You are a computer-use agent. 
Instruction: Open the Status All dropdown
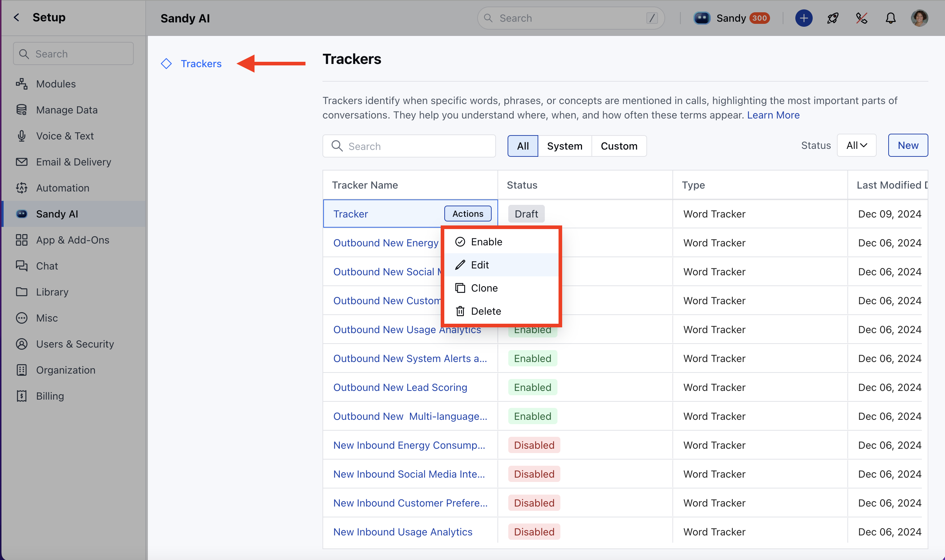click(856, 145)
